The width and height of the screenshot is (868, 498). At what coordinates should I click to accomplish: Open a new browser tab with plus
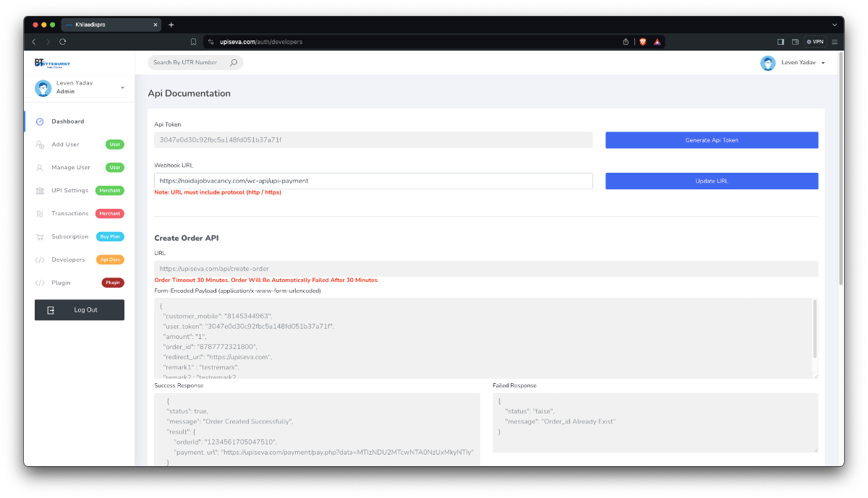pyautogui.click(x=171, y=25)
